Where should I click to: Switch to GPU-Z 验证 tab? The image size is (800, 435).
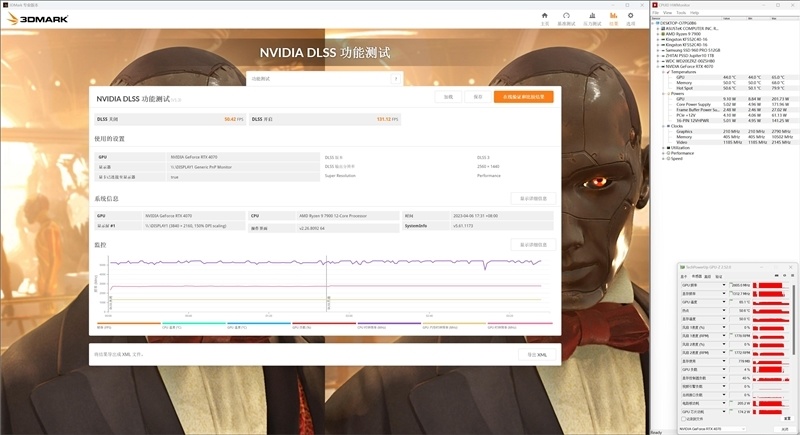pyautogui.click(x=718, y=276)
